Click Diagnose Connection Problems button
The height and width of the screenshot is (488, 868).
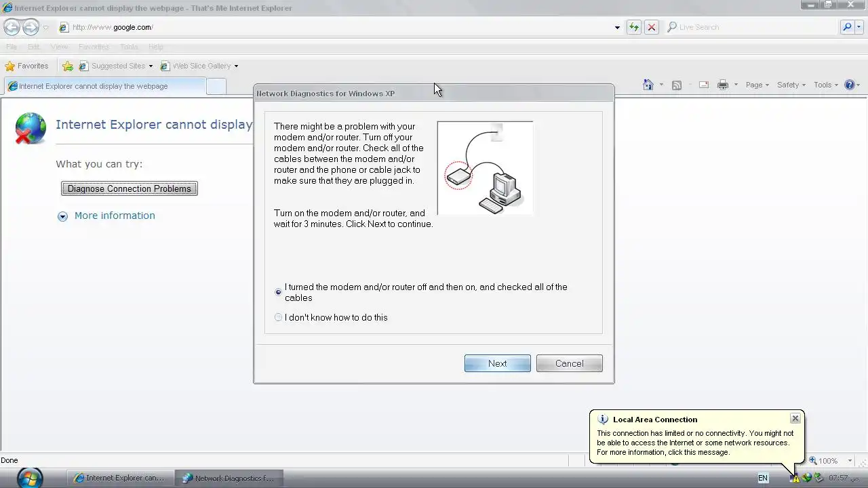tap(130, 188)
